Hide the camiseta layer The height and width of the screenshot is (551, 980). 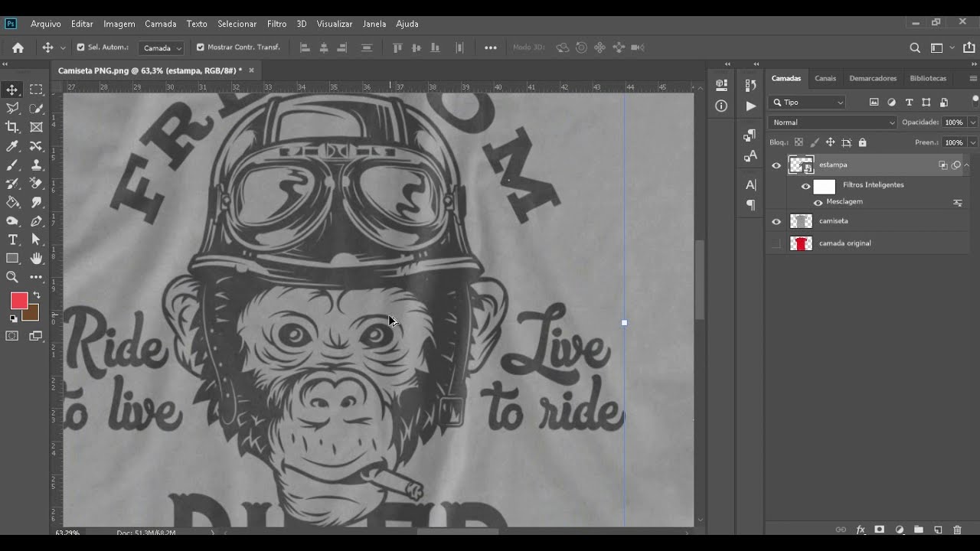point(776,222)
